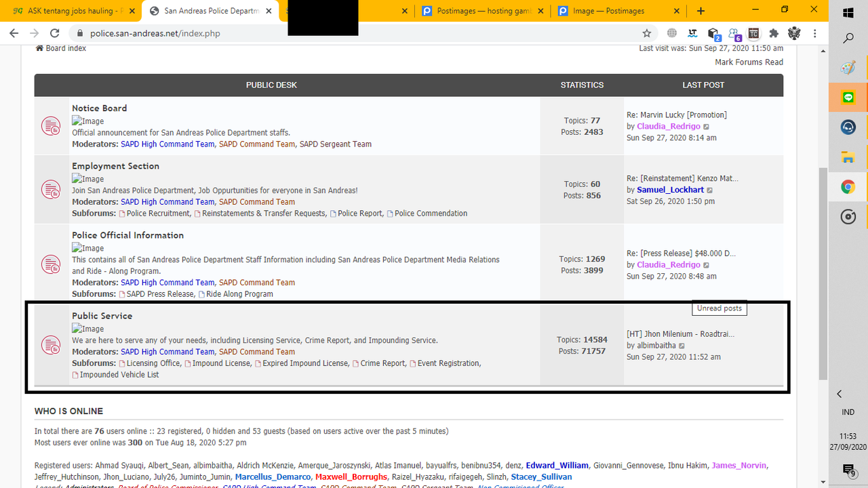Click the TC extension icon
868x488 pixels.
(x=753, y=33)
